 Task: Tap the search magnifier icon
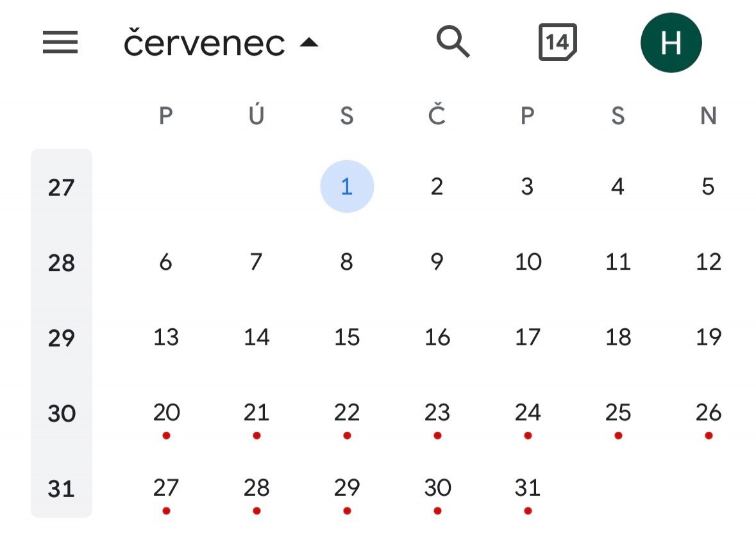click(x=453, y=42)
